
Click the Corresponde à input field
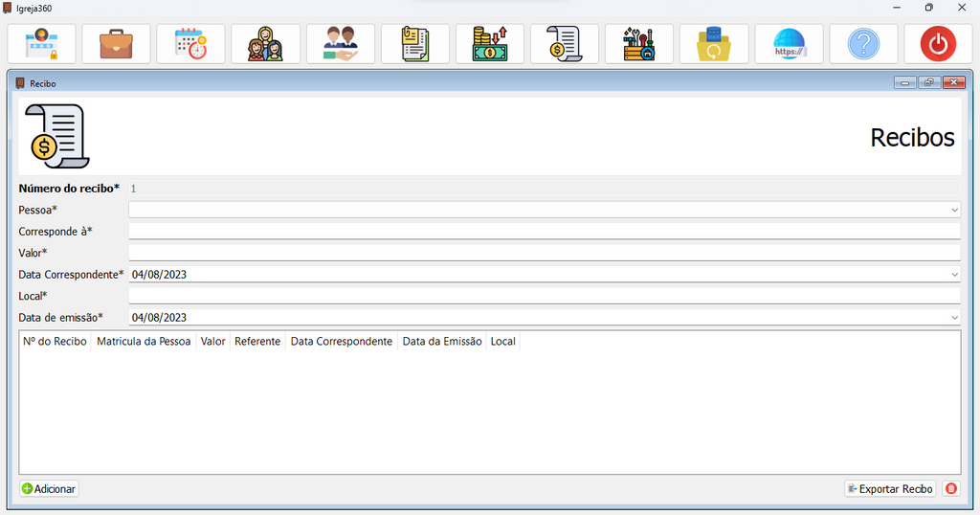(x=545, y=232)
